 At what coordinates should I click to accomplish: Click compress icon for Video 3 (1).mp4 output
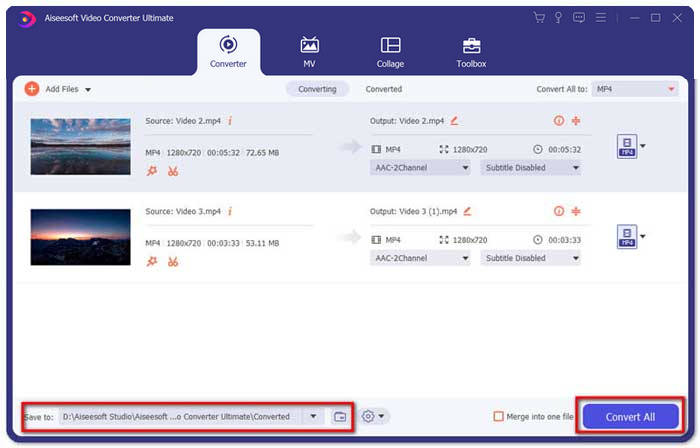pos(576,211)
